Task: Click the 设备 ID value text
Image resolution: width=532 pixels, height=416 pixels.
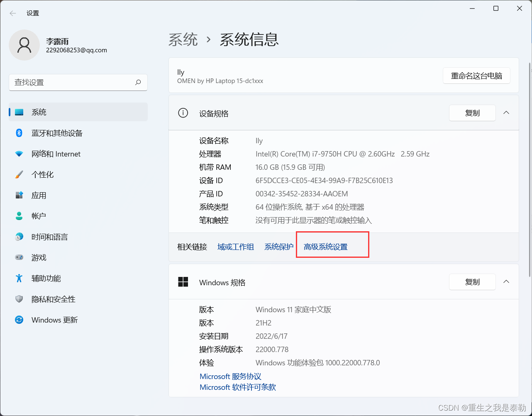Action: pos(324,181)
